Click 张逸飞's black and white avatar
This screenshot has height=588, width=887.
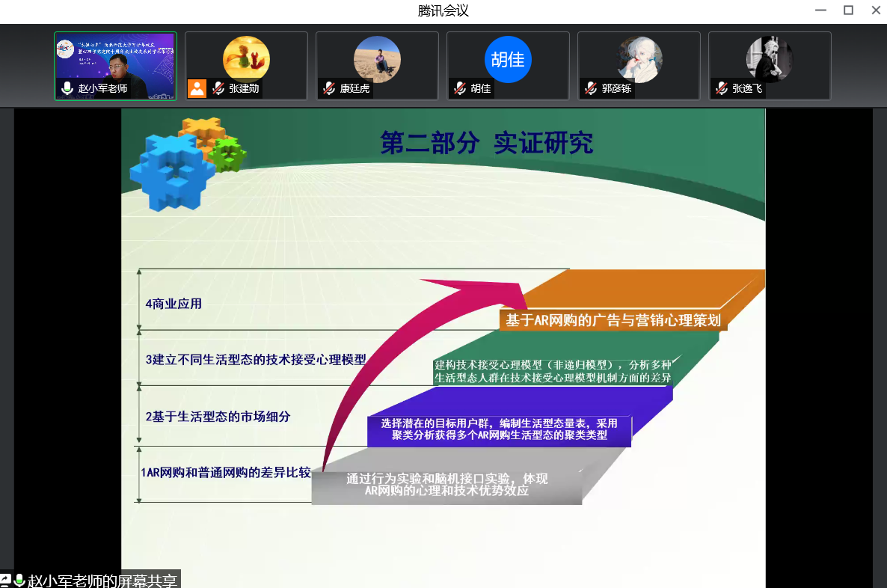click(770, 58)
